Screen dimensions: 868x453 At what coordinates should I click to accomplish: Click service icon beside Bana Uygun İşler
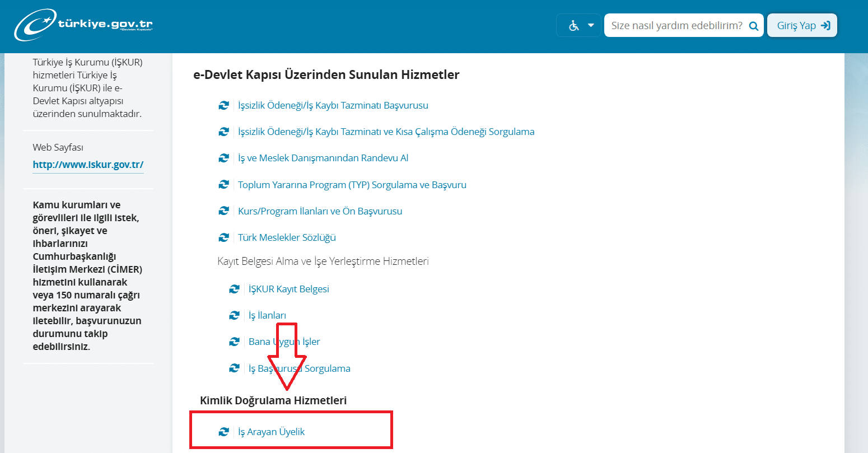click(235, 342)
